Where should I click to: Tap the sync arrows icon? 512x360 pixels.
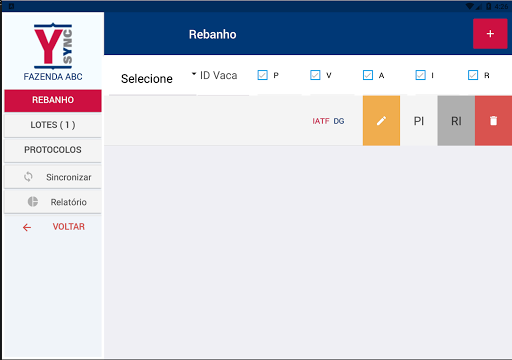pyautogui.click(x=28, y=177)
